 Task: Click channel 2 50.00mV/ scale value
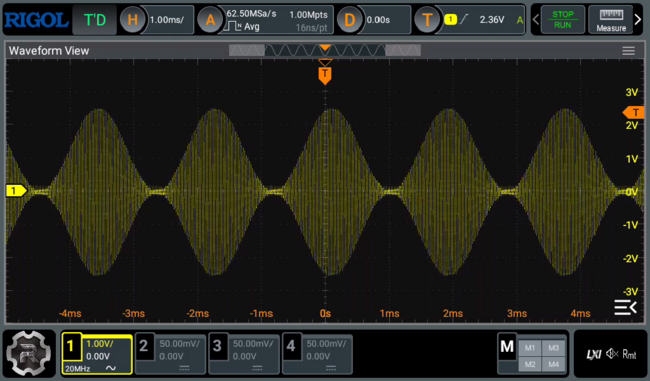[x=179, y=344]
